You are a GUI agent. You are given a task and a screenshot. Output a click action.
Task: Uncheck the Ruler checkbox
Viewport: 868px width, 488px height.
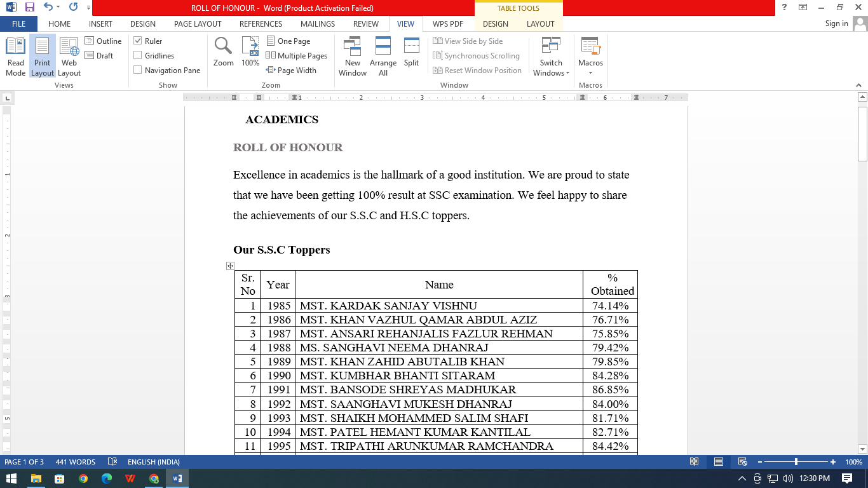[x=138, y=41]
